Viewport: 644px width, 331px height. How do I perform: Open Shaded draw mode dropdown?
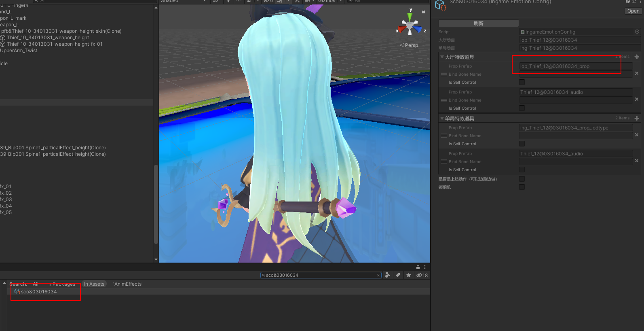coord(184,1)
